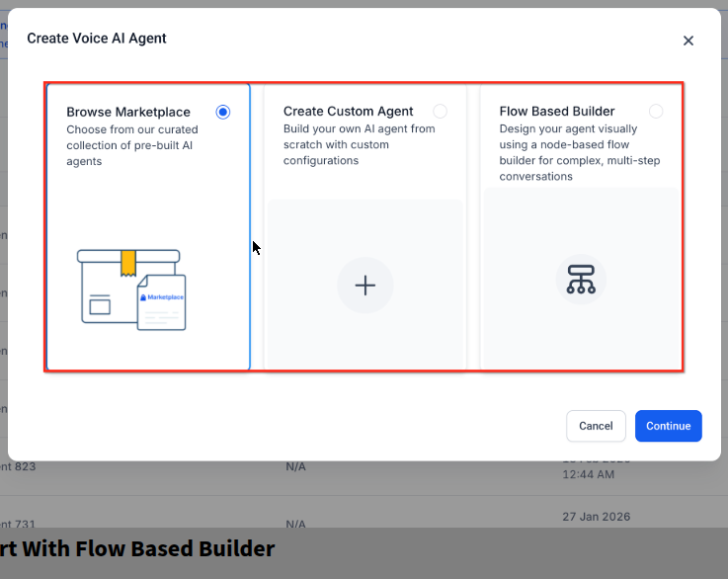This screenshot has width=728, height=579.
Task: Click the 12:44 AM timestamp in the background table
Action: tap(589, 474)
